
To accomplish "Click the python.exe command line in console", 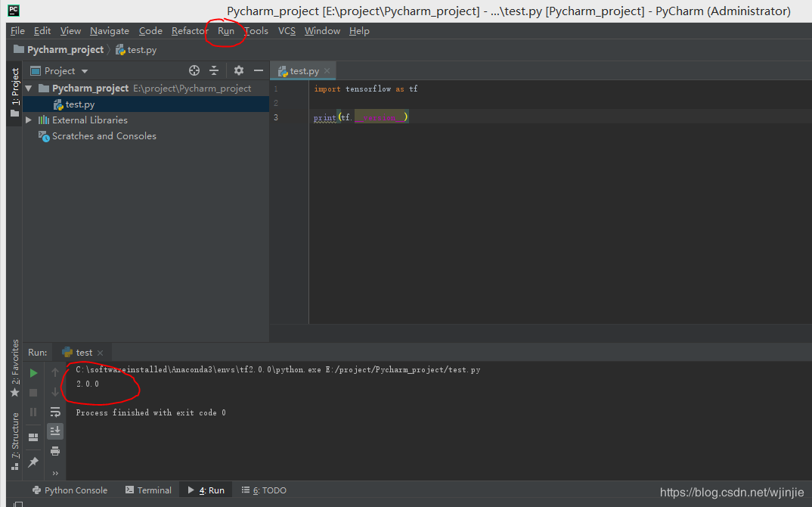I will point(278,369).
